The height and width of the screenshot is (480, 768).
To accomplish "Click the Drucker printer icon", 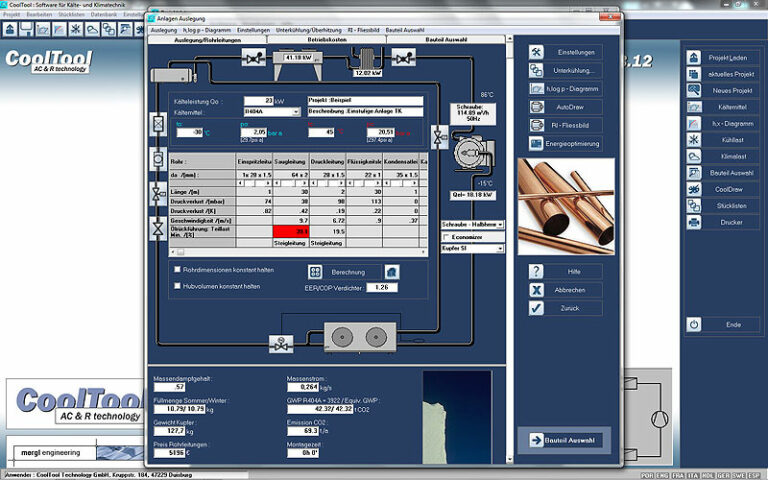I will coord(694,222).
